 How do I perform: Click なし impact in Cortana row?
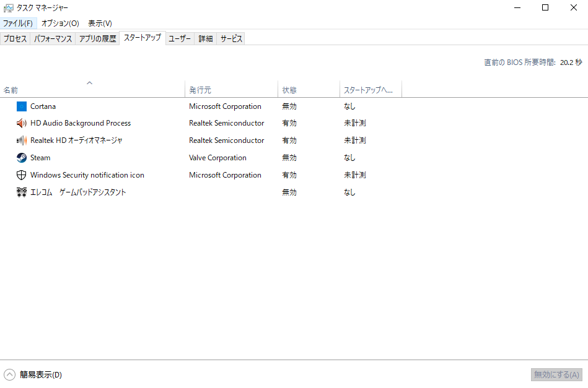point(349,106)
